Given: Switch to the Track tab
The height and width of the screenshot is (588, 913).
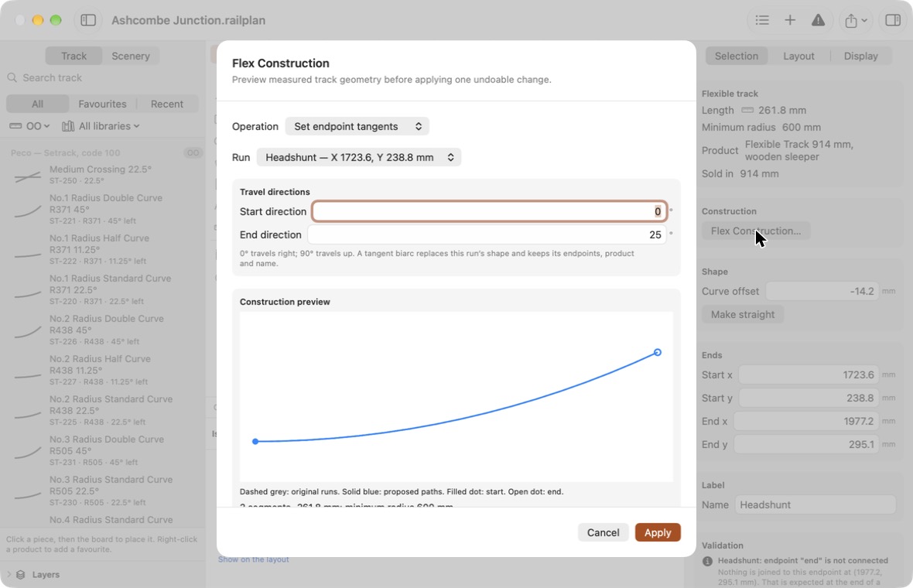Looking at the screenshot, I should pos(74,56).
